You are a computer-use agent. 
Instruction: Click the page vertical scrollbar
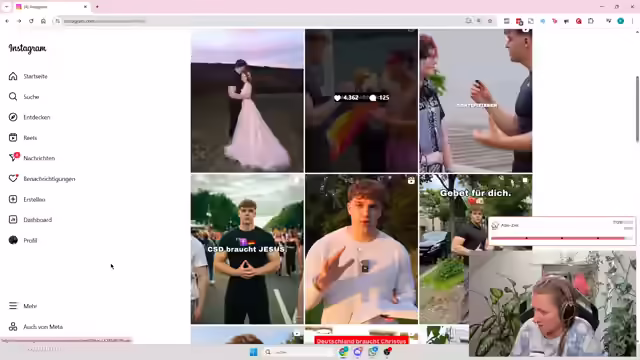pos(637,110)
